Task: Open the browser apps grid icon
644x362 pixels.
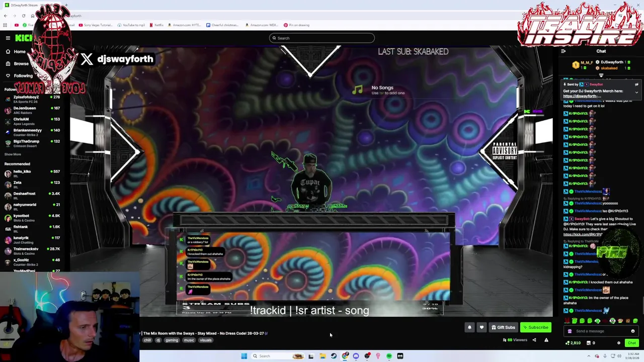Action: point(5,25)
